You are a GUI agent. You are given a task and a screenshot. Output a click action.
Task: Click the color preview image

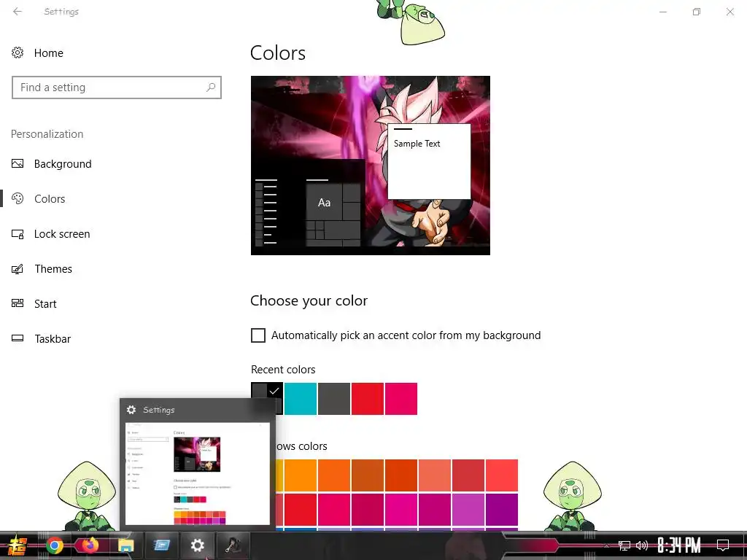coord(370,166)
